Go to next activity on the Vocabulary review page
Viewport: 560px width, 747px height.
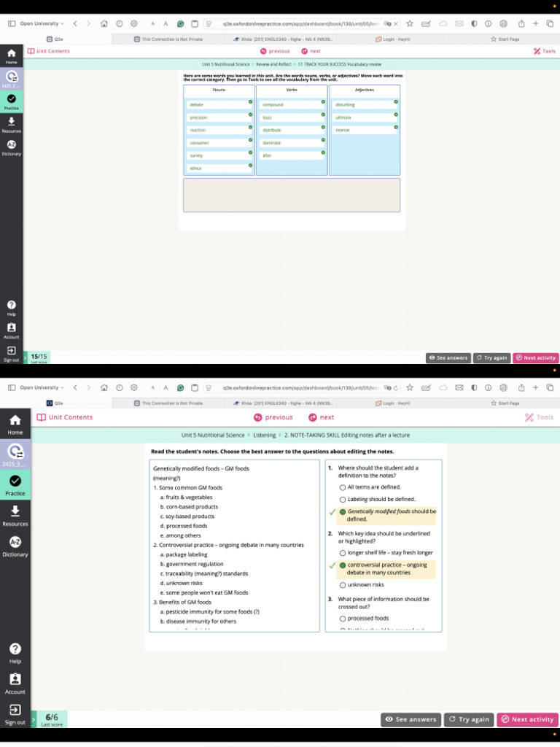coord(311,51)
